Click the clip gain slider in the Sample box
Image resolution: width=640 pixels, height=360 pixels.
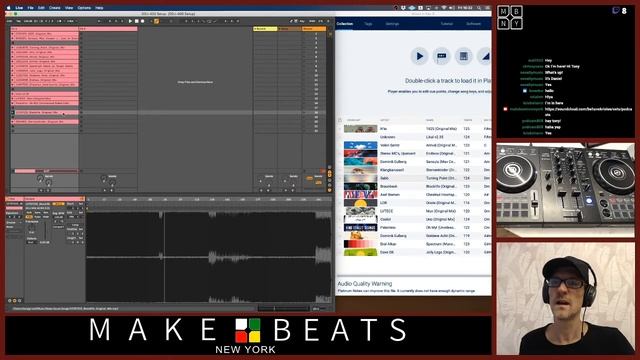click(x=45, y=231)
